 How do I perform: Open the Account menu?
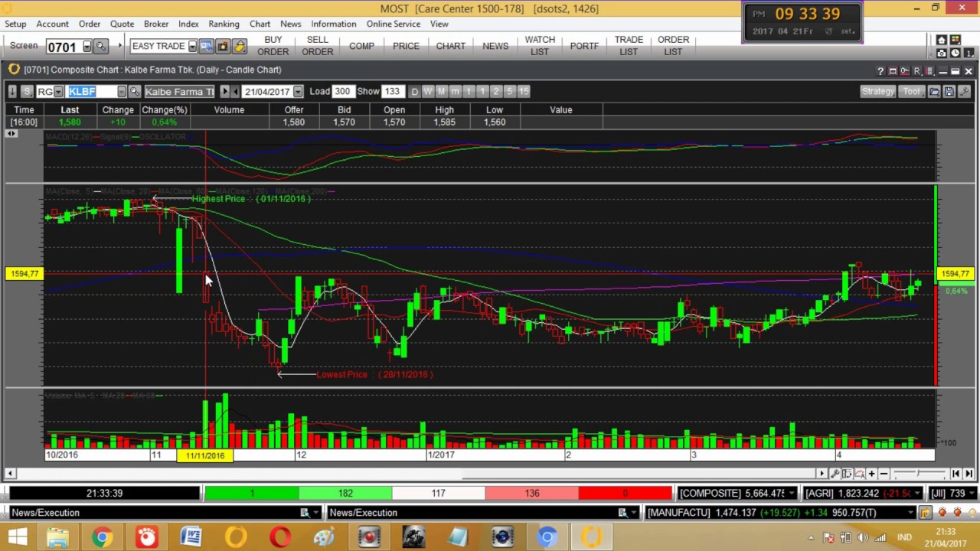point(53,24)
